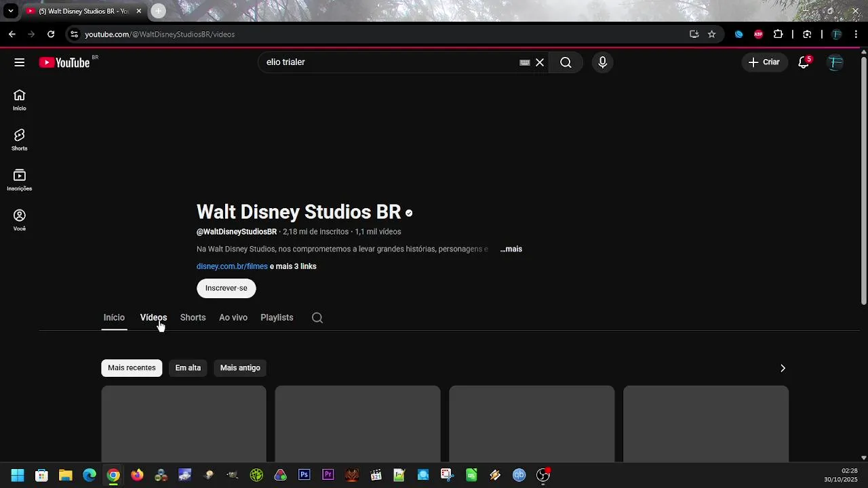Click the magnifying glass search button
Screen dimensions: 868x488
point(566,62)
